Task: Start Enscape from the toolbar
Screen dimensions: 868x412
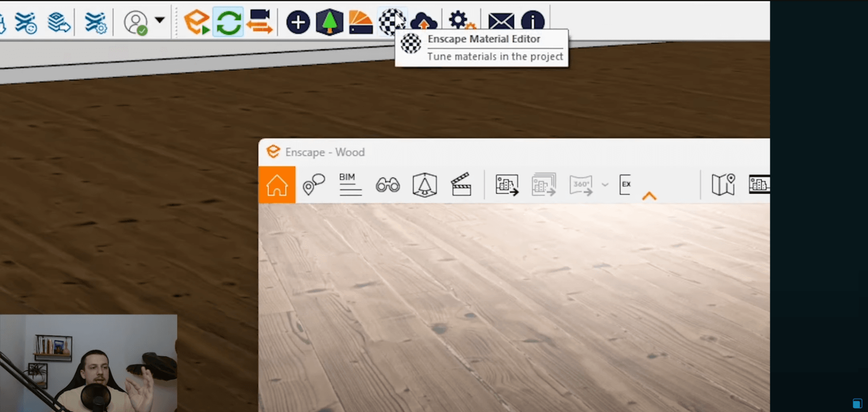Action: 197,22
